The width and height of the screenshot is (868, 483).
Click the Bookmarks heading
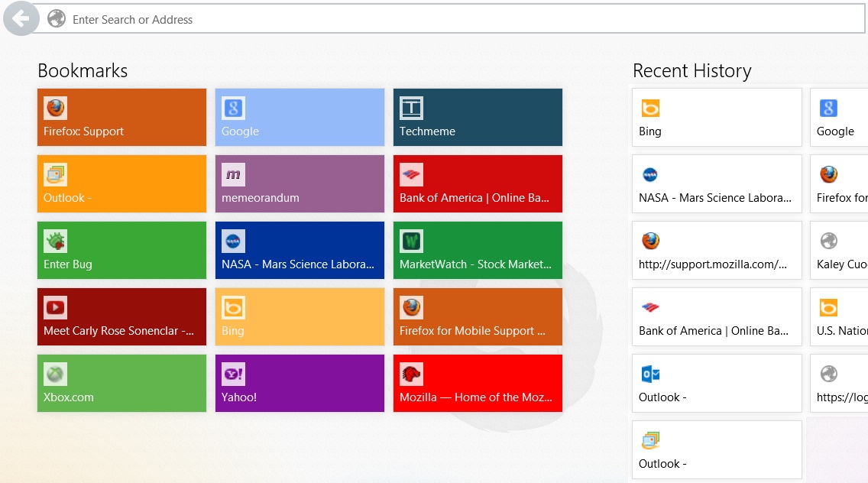pyautogui.click(x=83, y=71)
